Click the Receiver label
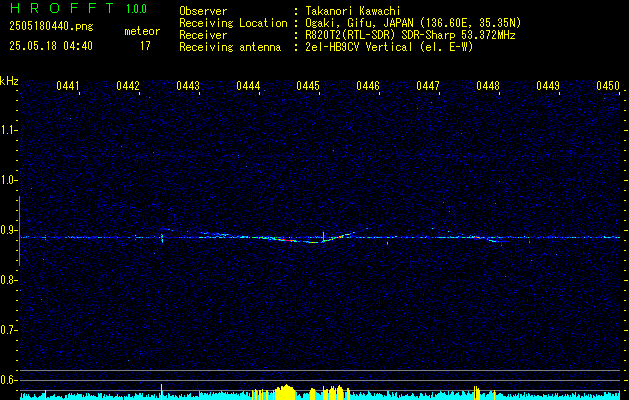Image resolution: width=629 pixels, height=400 pixels. click(x=203, y=35)
